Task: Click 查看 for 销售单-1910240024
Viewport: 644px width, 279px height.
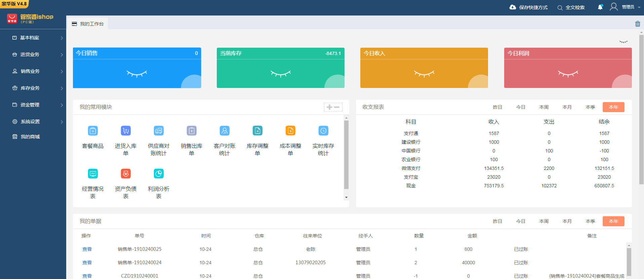Action: [87, 263]
